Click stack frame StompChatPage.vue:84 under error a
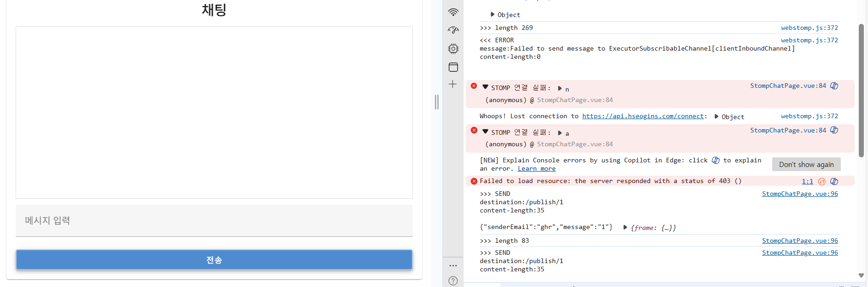This screenshot has width=868, height=287. pos(575,144)
